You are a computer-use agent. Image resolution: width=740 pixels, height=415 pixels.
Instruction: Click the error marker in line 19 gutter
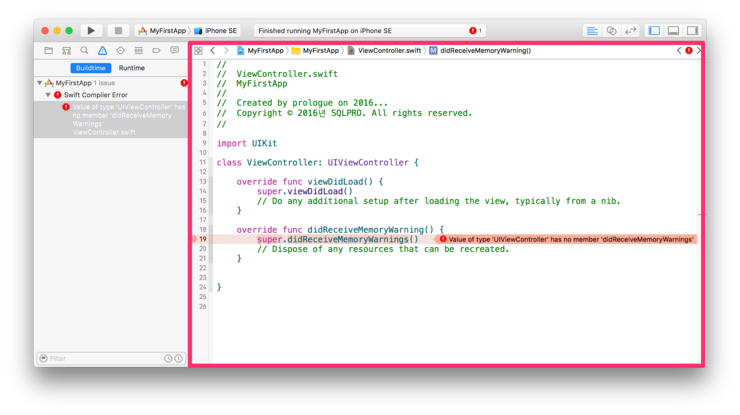(193, 239)
